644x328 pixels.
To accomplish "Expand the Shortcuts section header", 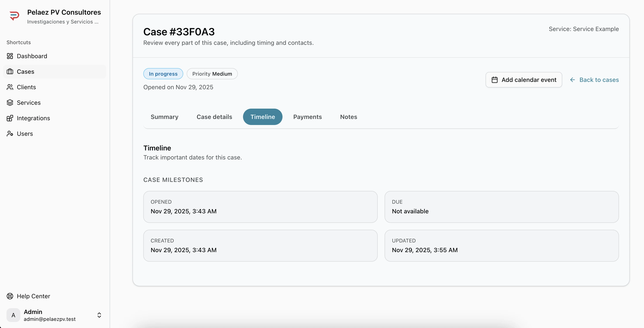I will [19, 42].
